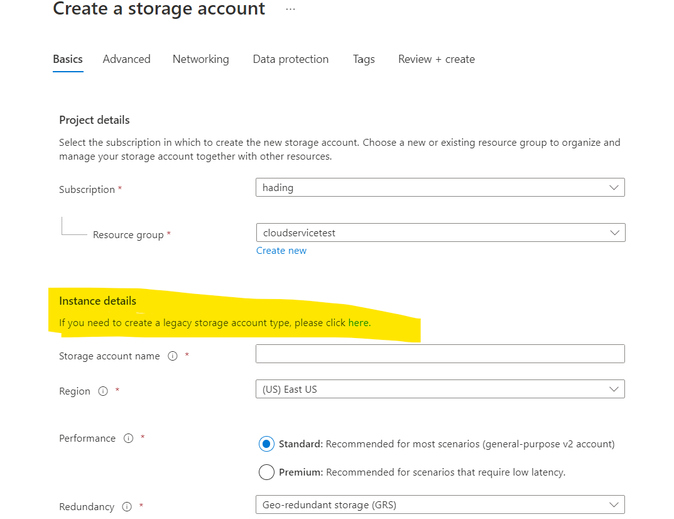Show info tooltip for Redundancy
674x519 pixels.
tap(127, 507)
